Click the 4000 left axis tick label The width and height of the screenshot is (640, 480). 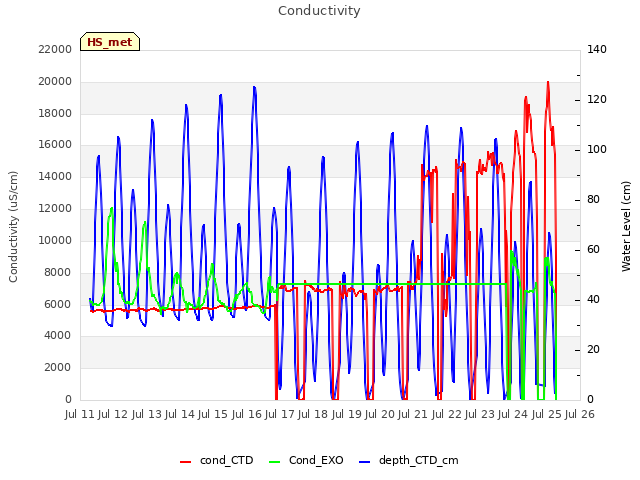(x=58, y=336)
